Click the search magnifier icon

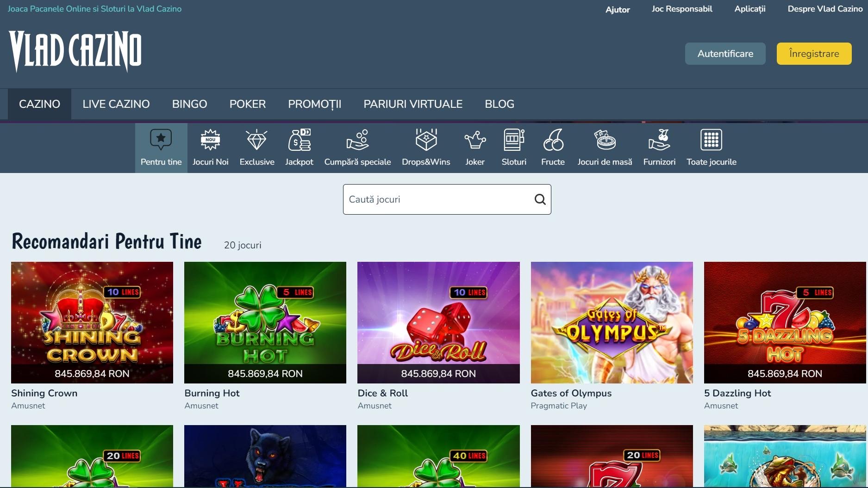(x=540, y=199)
